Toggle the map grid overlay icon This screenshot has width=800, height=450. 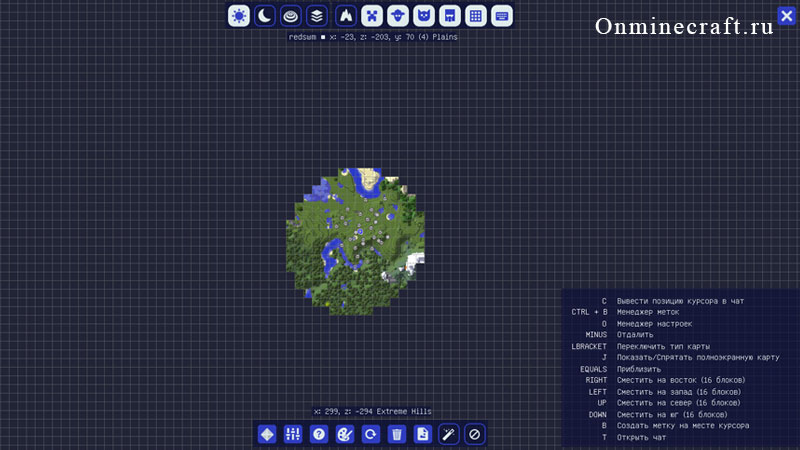pyautogui.click(x=476, y=16)
